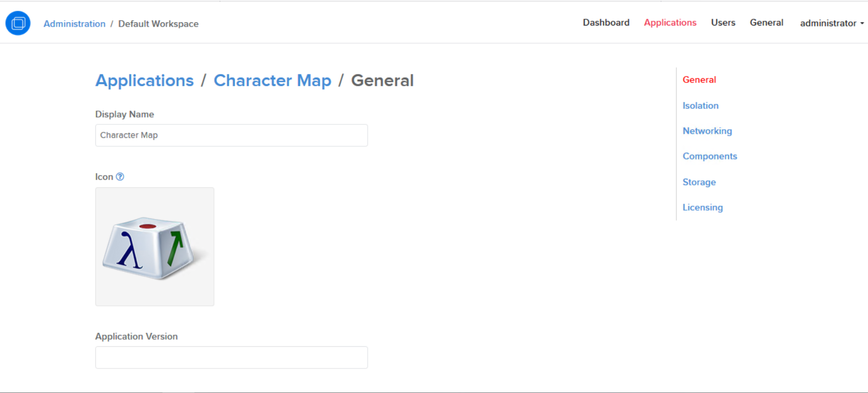This screenshot has height=393, width=868.
Task: Open Applications in the top navigation bar
Action: pyautogui.click(x=670, y=22)
